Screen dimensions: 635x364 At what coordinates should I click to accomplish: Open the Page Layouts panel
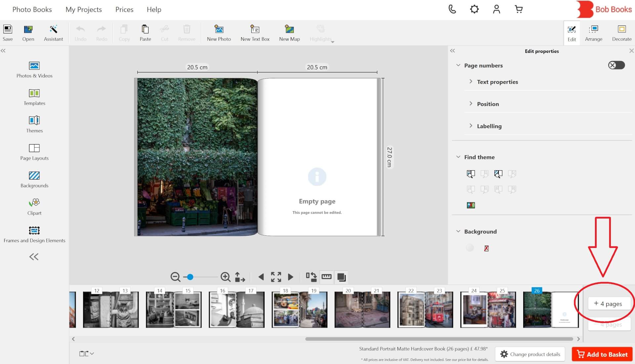pyautogui.click(x=34, y=152)
